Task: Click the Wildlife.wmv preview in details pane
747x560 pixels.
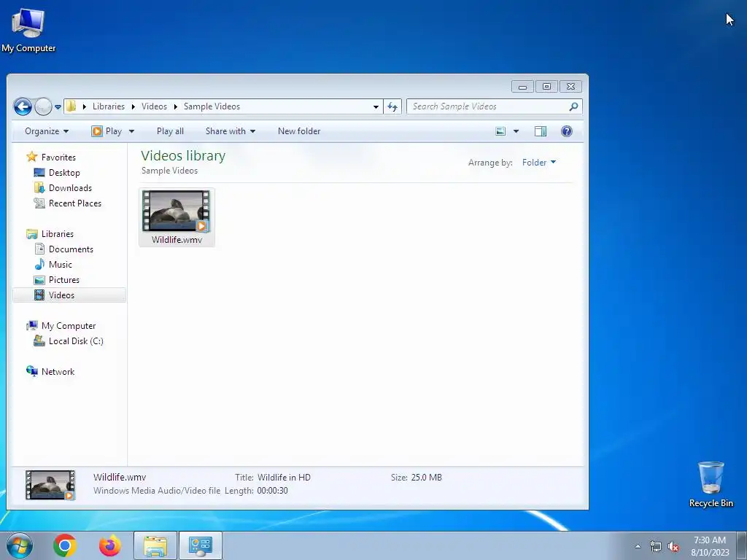Action: click(x=50, y=485)
